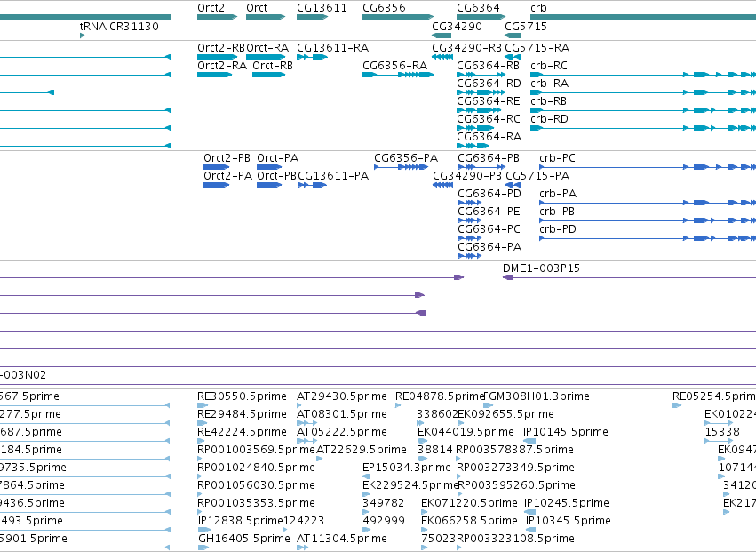Viewport: 756px width, 552px height.
Task: Click the CG6364-RC transcript label
Action: 489,119
